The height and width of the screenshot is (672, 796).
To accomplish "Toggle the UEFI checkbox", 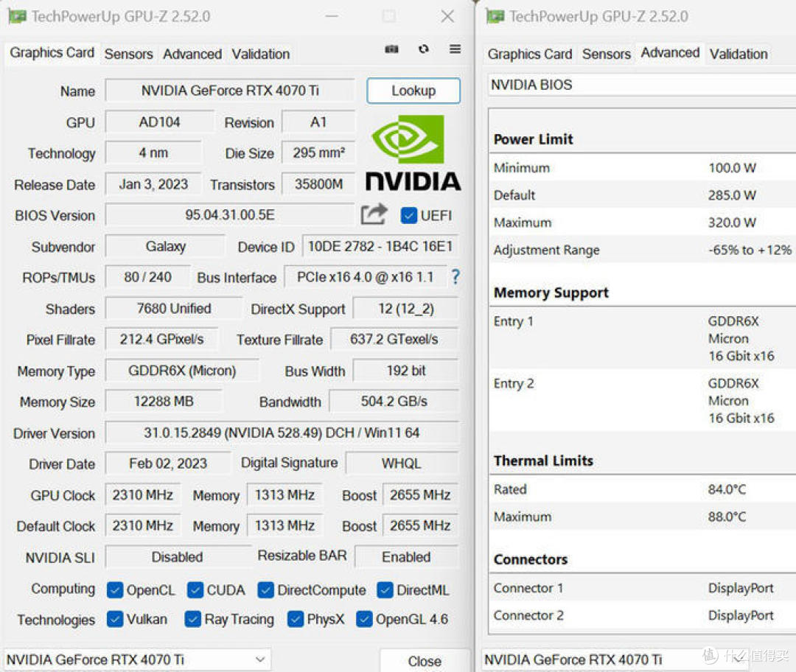I will point(408,215).
